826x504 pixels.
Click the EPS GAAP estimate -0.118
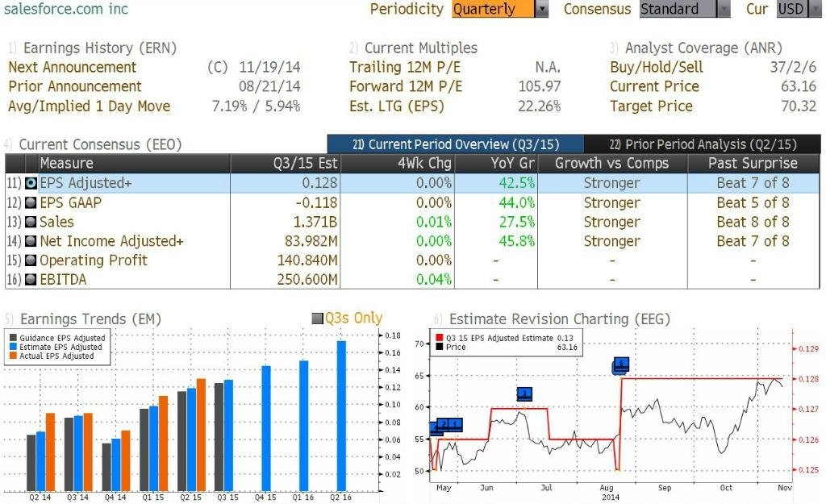(x=316, y=202)
